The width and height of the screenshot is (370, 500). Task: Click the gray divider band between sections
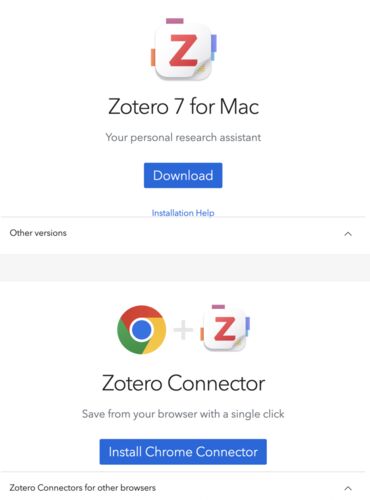(185, 267)
